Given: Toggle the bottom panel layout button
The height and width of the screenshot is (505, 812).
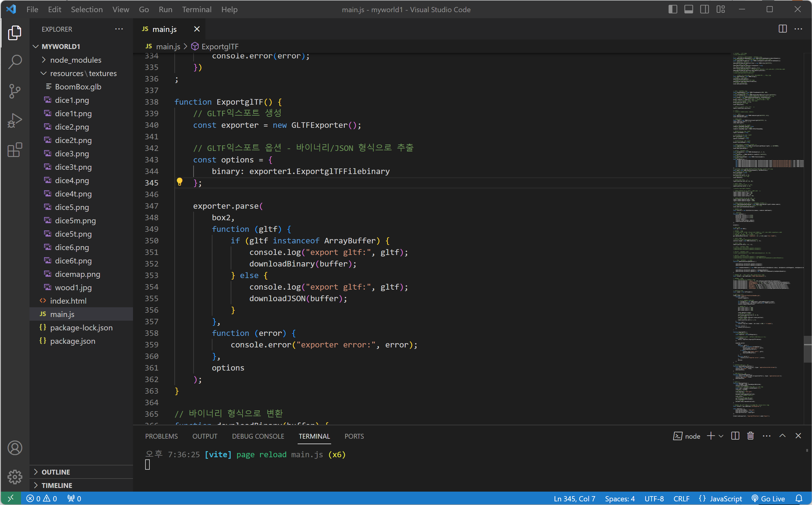Looking at the screenshot, I should (x=688, y=9).
